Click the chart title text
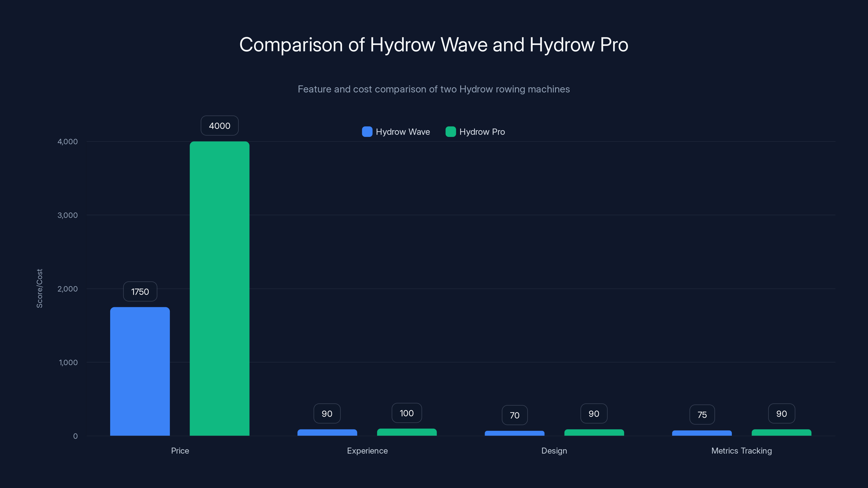 tap(434, 44)
